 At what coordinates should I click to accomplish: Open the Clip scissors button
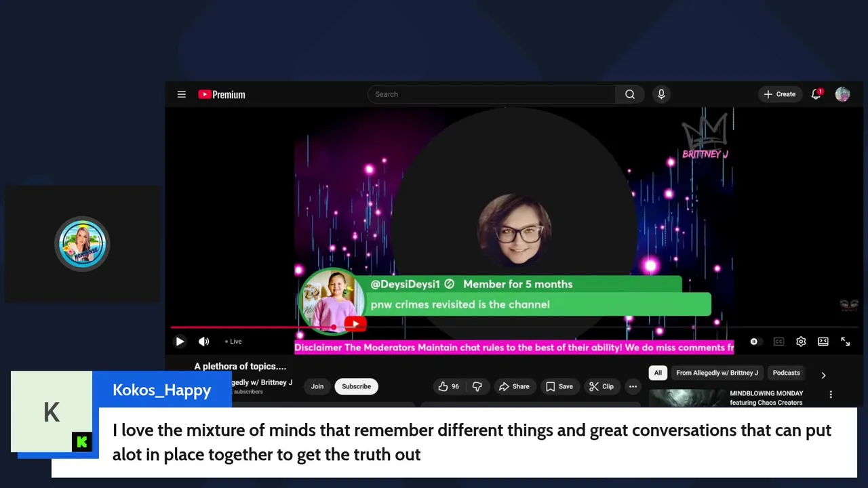click(601, 386)
